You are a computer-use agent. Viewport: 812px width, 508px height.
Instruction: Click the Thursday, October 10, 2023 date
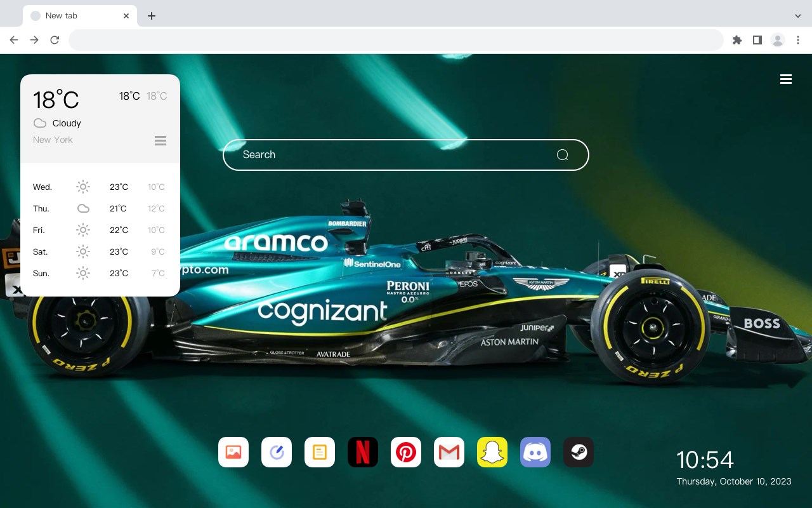734,481
